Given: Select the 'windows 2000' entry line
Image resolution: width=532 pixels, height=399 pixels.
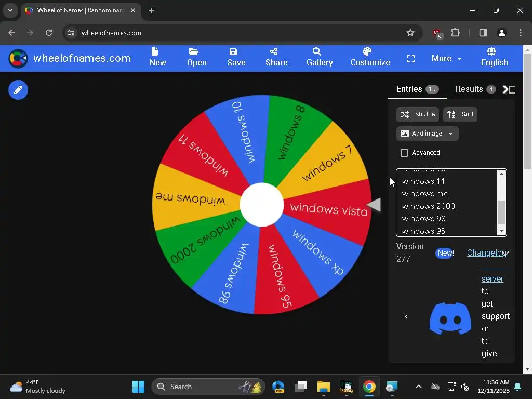Looking at the screenshot, I should pos(428,206).
